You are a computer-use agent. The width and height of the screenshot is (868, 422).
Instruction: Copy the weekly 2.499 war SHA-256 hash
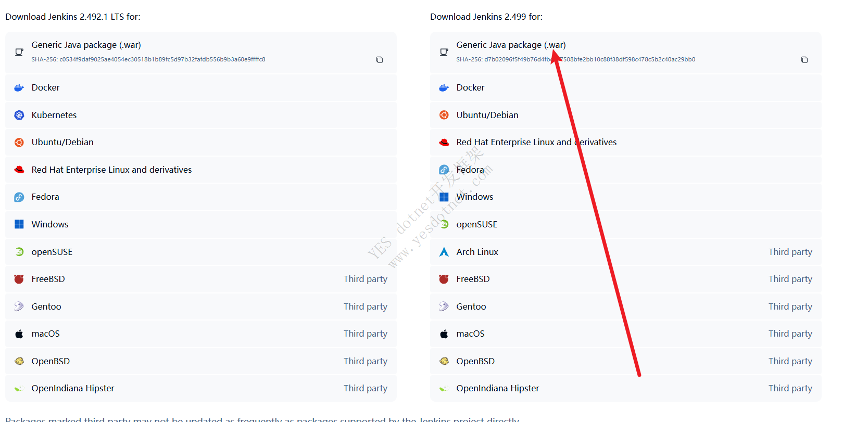[x=804, y=60]
